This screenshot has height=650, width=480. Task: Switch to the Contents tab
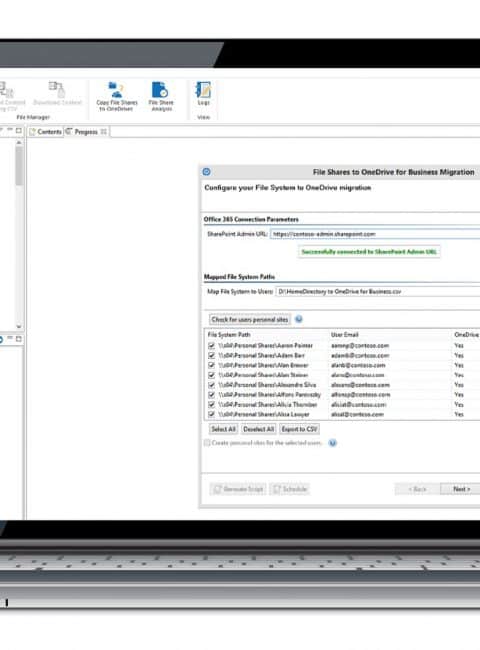click(x=46, y=132)
